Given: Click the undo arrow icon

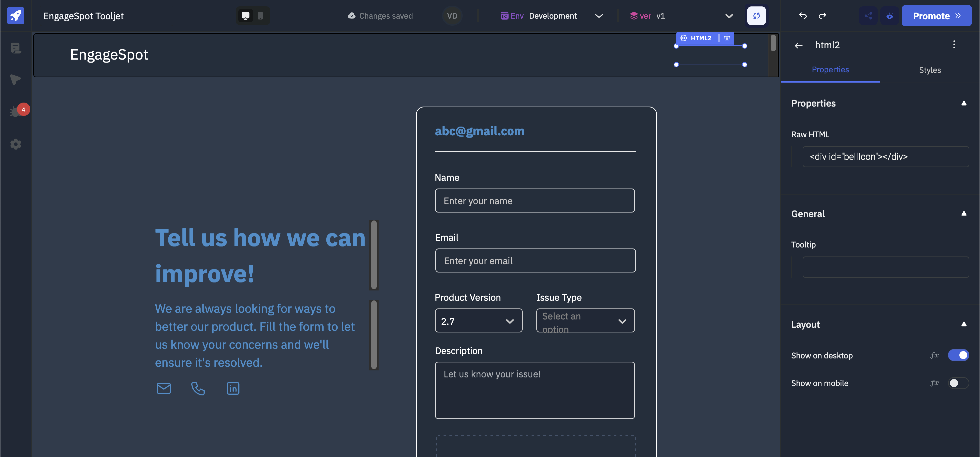Looking at the screenshot, I should point(803,15).
